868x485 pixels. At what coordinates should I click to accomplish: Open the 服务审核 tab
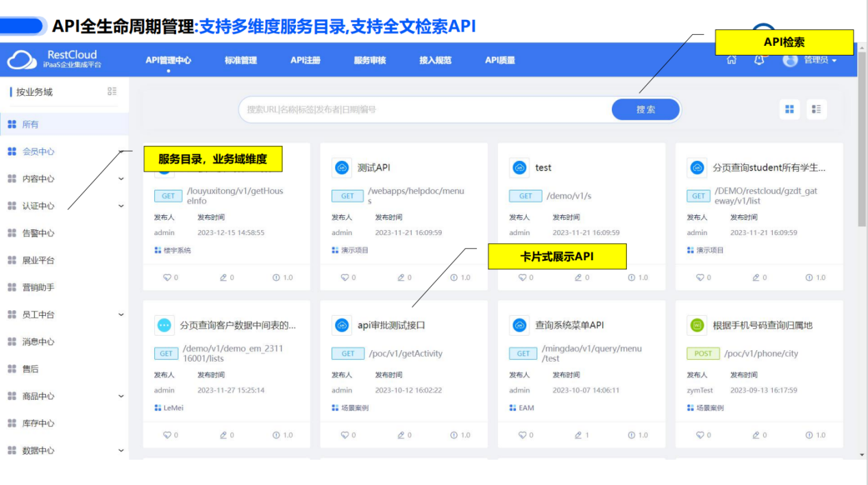[370, 60]
